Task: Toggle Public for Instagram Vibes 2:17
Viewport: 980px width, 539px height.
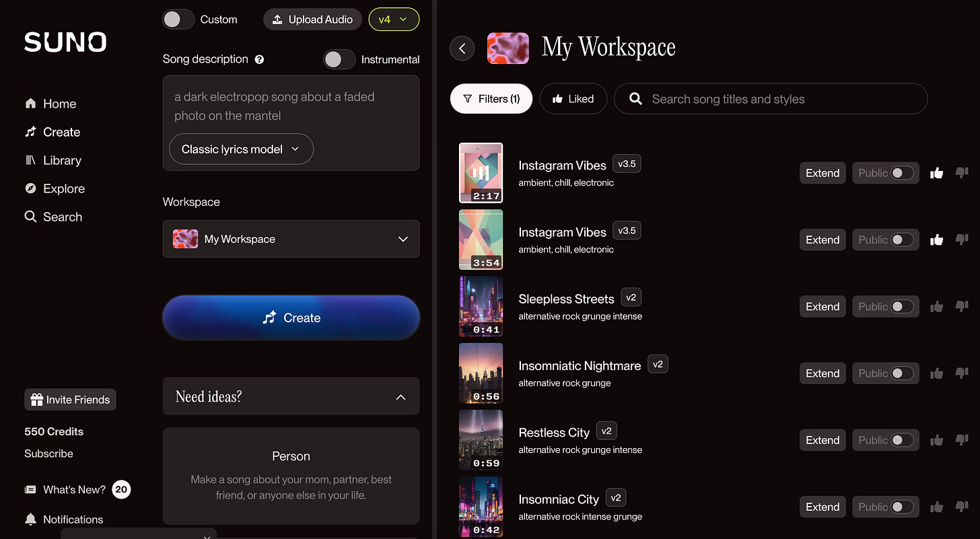Action: (902, 173)
